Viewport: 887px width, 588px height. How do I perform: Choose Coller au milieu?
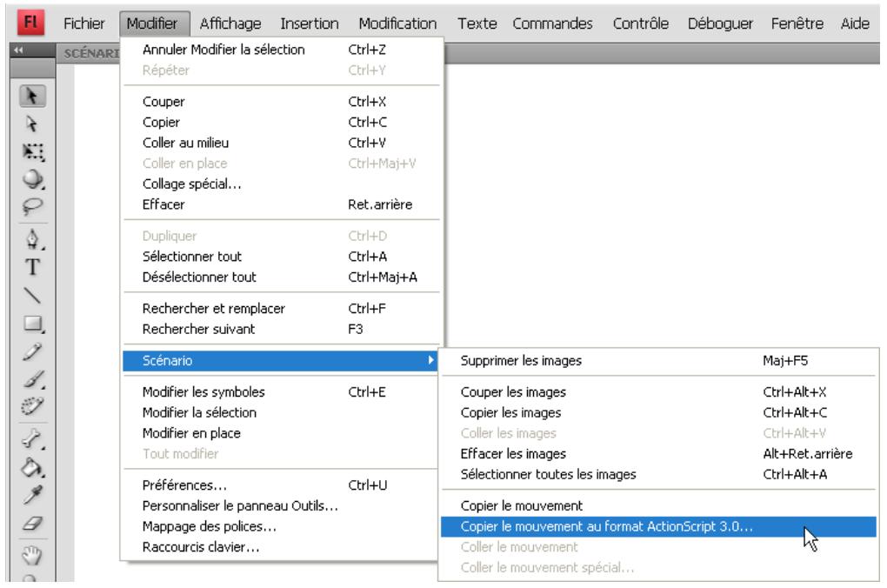[x=281, y=143]
